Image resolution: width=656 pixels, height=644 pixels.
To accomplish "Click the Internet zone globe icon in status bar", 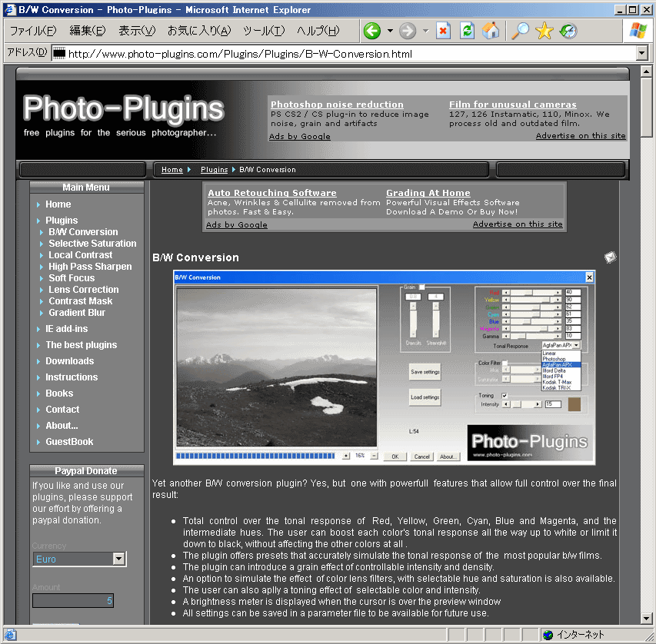I will pyautogui.click(x=548, y=635).
